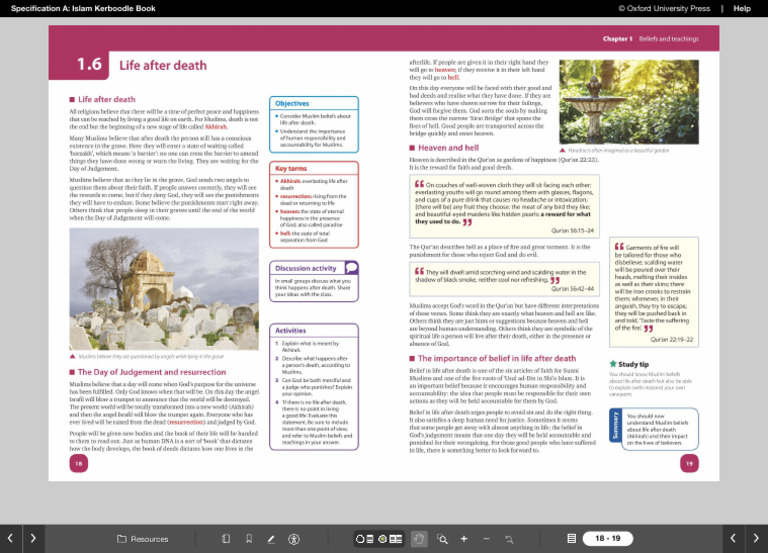This screenshot has width=768, height=553.
Task: Go to previous page using right bottom arrow
Action: [x=733, y=538]
